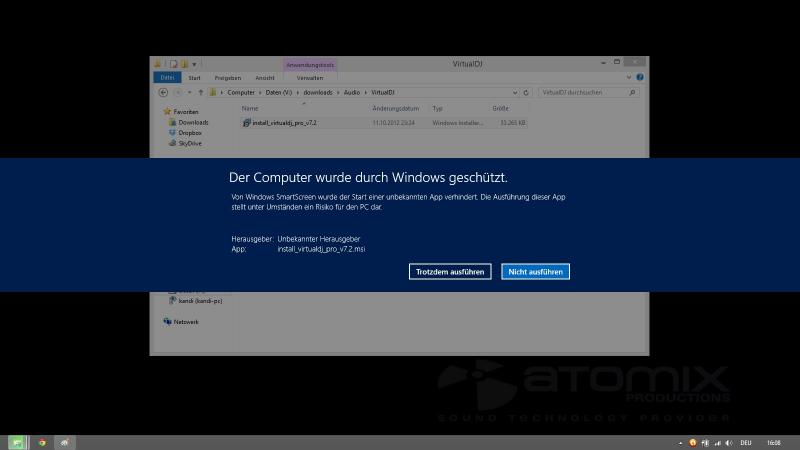Click the Favoriten star in navigation pane
This screenshot has width=800, height=450.
coord(167,111)
